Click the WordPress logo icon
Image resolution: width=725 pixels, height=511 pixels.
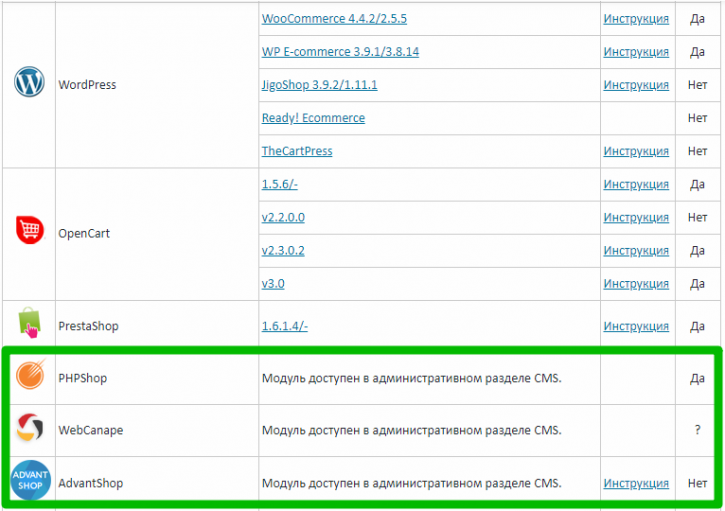tap(29, 81)
